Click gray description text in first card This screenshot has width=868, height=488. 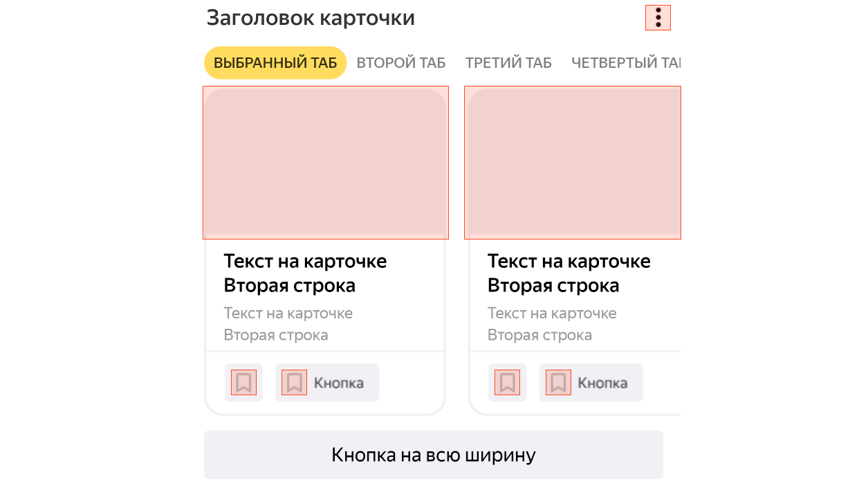(288, 324)
